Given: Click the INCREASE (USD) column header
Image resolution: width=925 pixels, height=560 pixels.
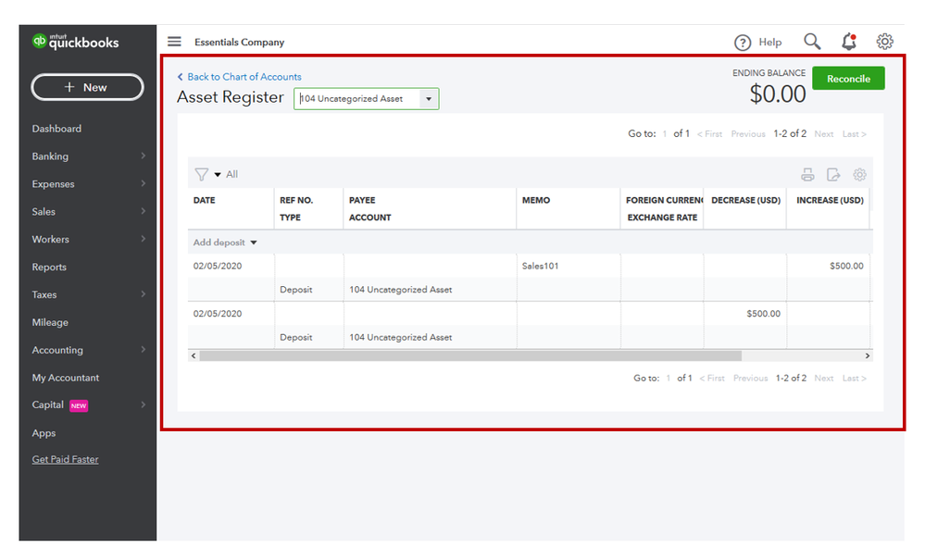Looking at the screenshot, I should 830,201.
